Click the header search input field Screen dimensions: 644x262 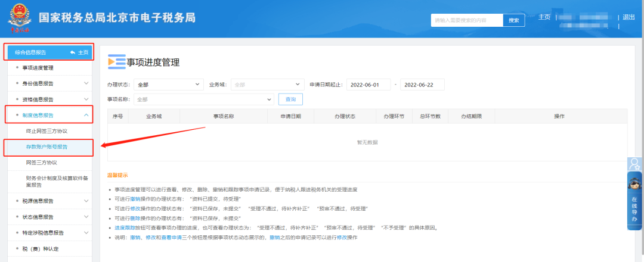click(x=467, y=20)
